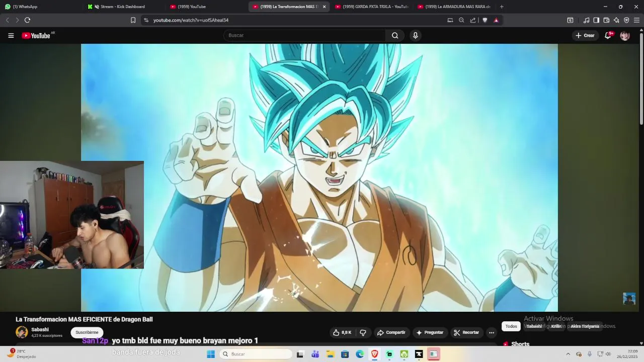Viewport: 644px width, 362px height.
Task: Open the YouTube guide hamburger menu
Action: (x=11, y=35)
